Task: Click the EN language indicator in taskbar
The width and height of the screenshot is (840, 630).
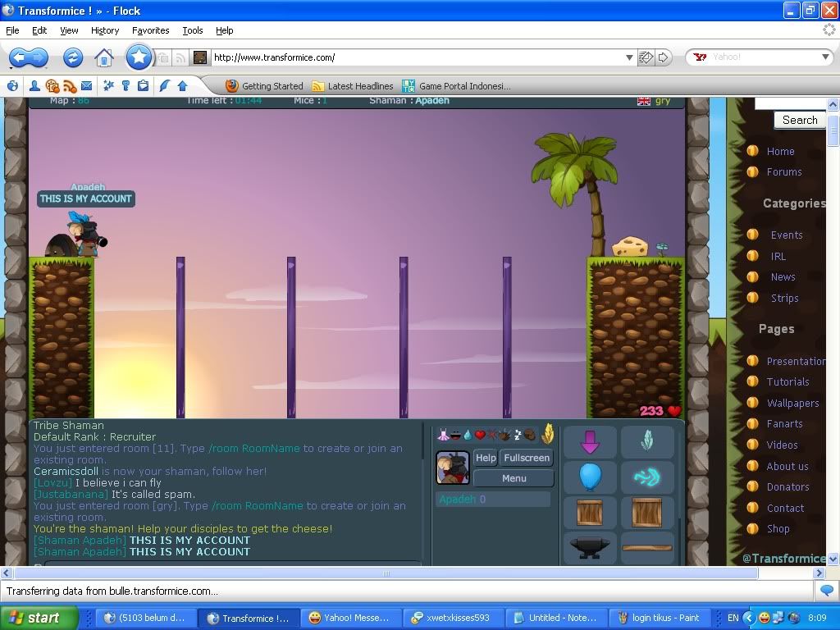Action: [733, 618]
